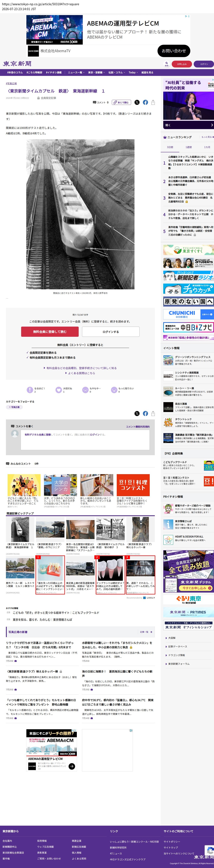Share article on X near the title

[x=137, y=102]
